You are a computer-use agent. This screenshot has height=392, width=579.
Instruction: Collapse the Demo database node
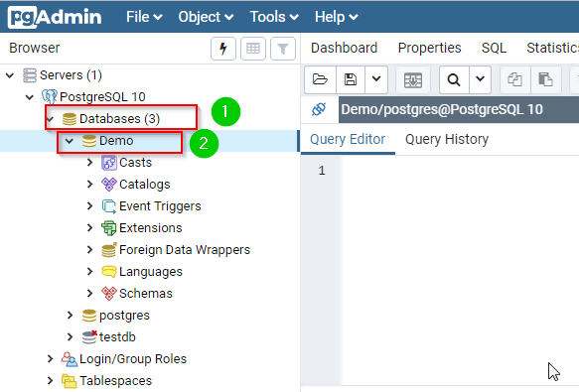(70, 141)
